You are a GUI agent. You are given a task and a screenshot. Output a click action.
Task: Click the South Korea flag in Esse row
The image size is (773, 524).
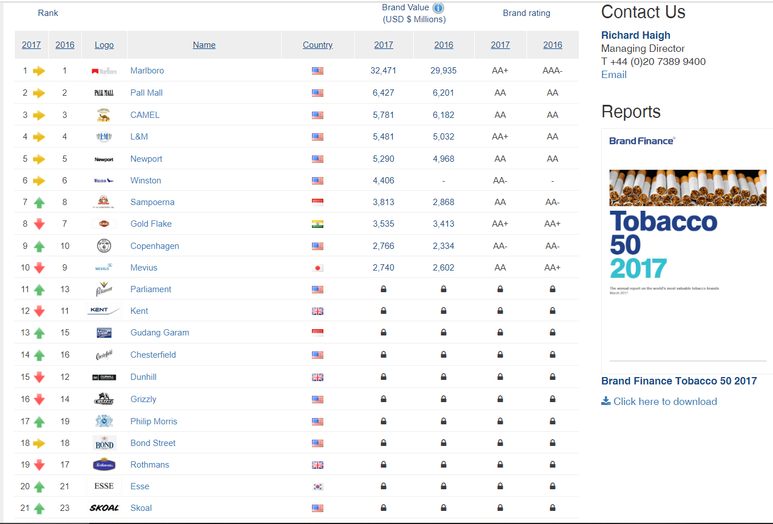[317, 487]
